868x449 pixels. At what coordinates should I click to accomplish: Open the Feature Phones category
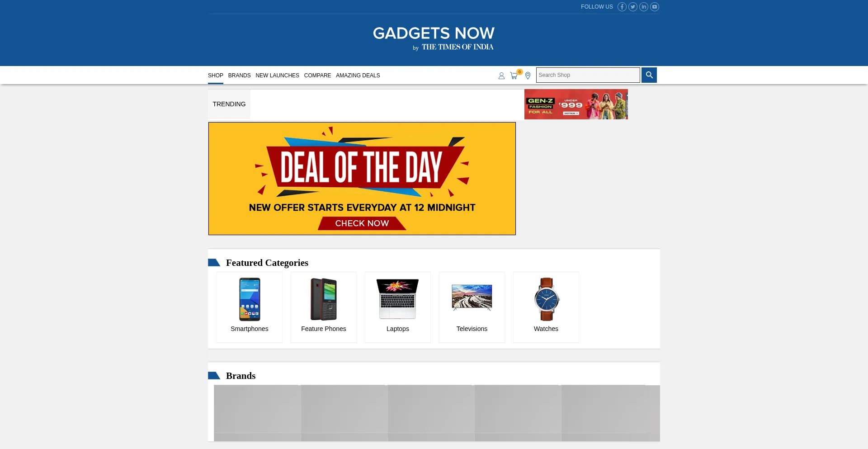324,307
